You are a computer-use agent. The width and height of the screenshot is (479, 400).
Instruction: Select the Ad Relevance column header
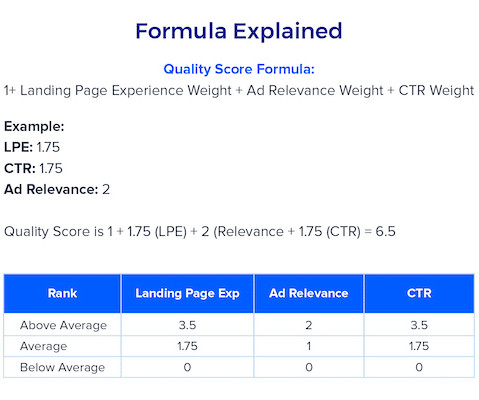(x=309, y=293)
